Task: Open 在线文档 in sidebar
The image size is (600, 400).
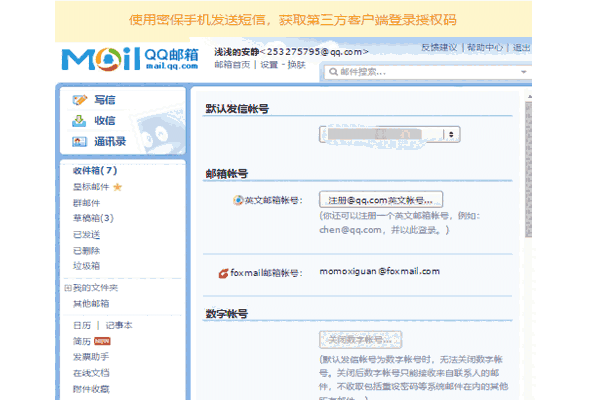Action: [91, 373]
